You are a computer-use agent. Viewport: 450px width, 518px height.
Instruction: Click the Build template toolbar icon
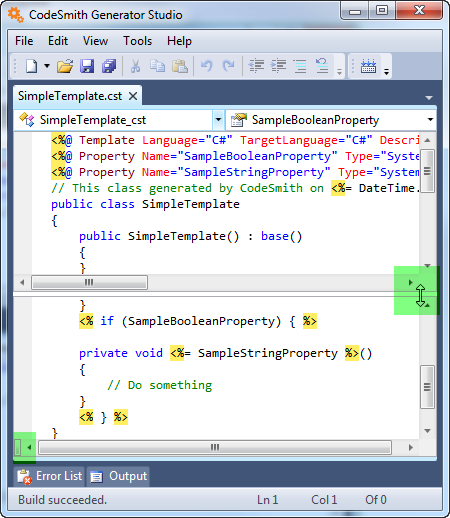point(368,66)
